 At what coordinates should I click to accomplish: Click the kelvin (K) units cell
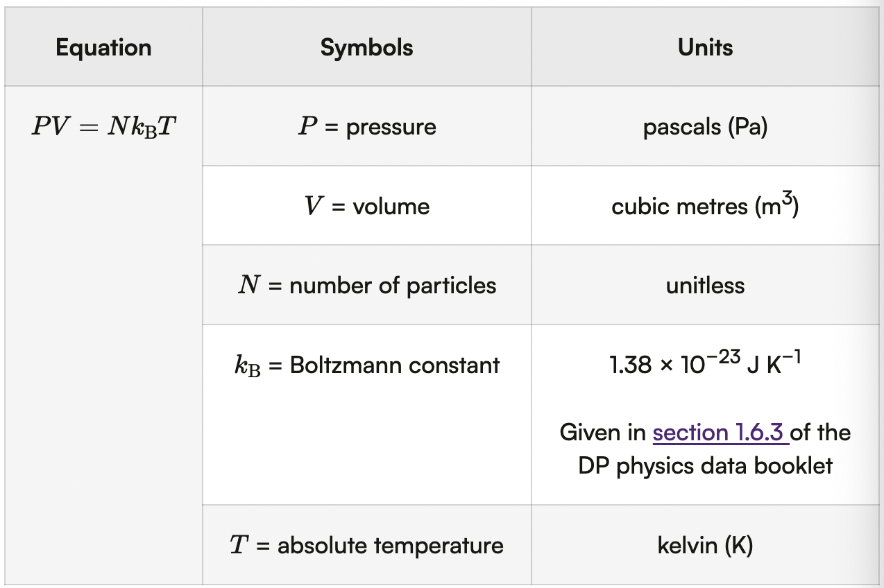point(705,546)
